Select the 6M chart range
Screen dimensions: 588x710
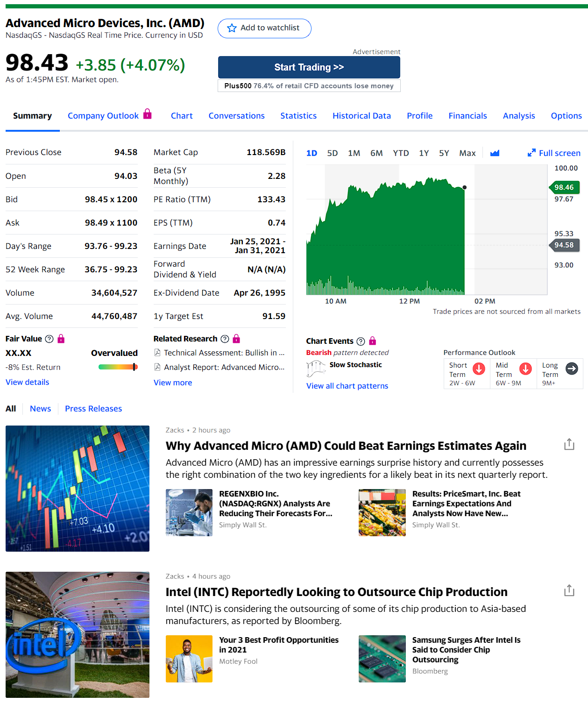pyautogui.click(x=376, y=153)
